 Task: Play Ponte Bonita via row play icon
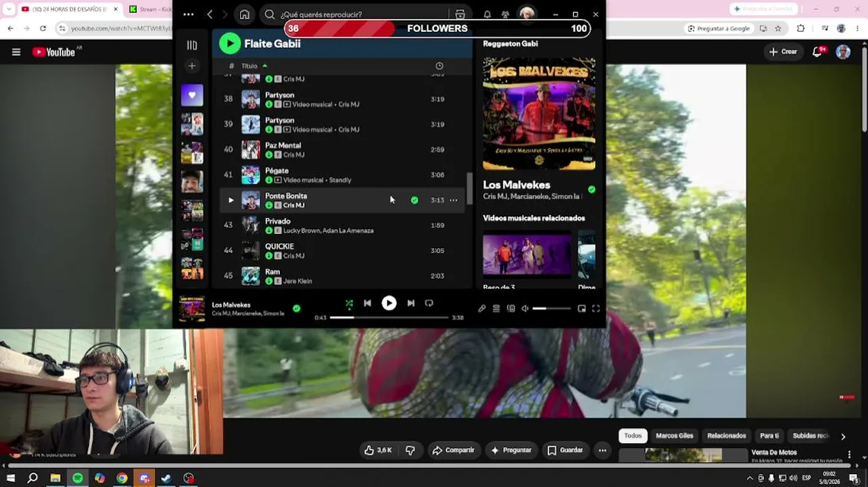[231, 200]
